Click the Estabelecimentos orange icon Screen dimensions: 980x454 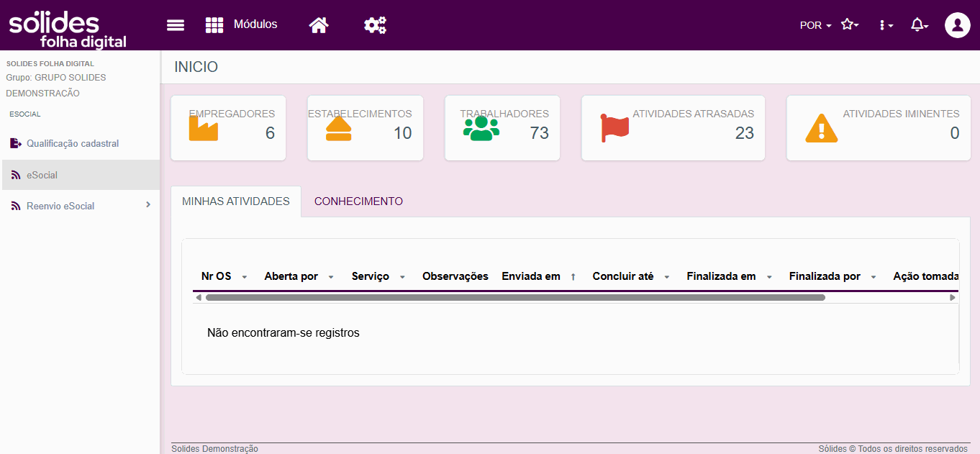(339, 128)
